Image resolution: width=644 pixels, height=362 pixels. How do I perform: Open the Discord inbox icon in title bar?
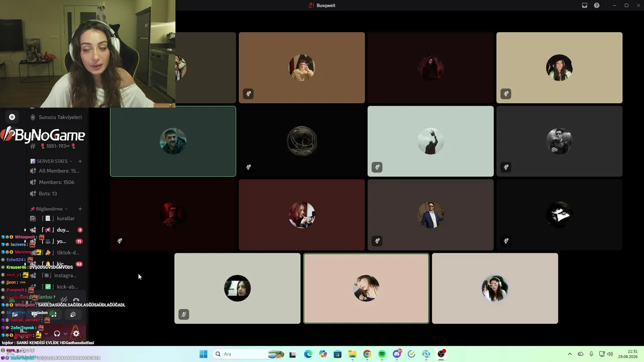(585, 6)
